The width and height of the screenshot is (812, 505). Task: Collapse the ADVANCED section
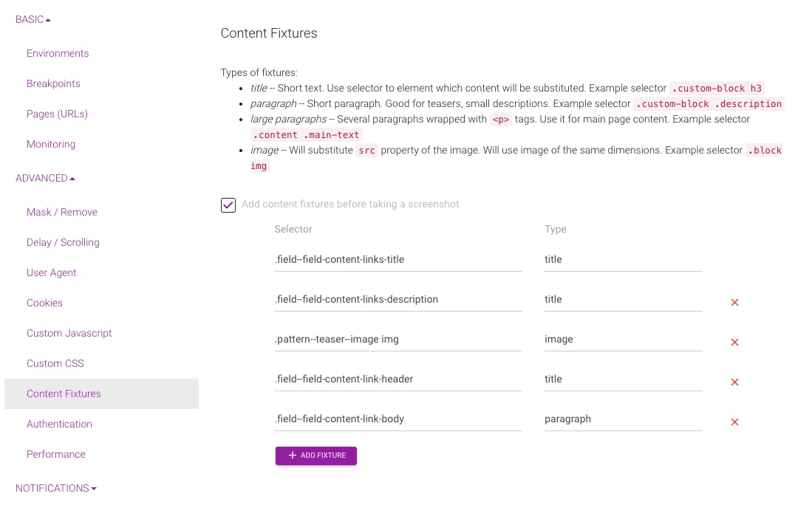coord(46,178)
